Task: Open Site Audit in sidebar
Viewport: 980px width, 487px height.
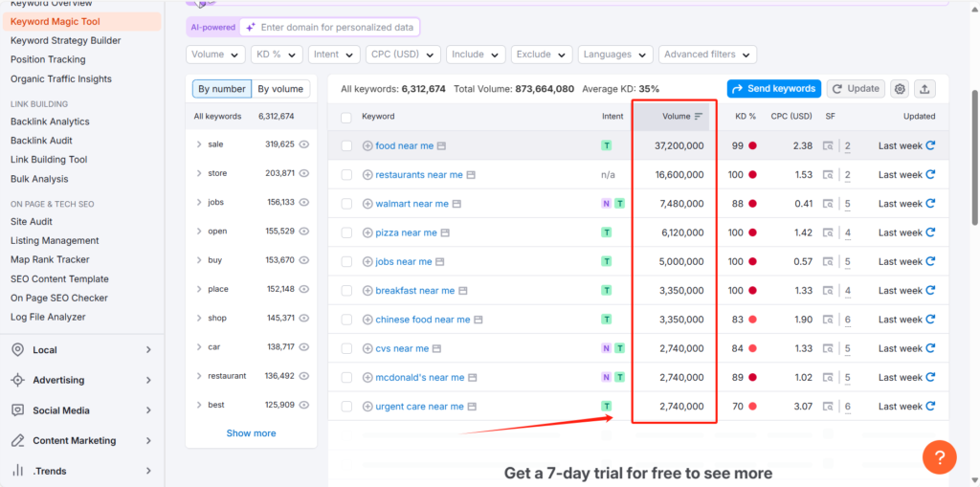Action: (32, 221)
